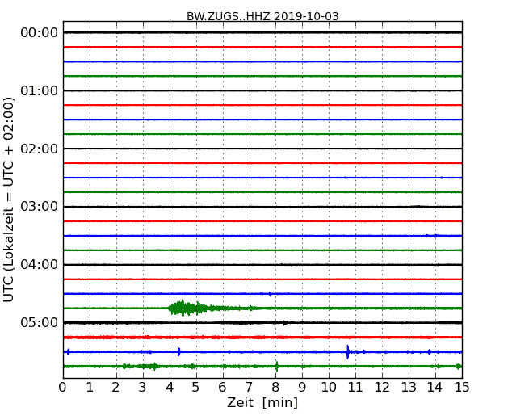Viewport: 525px width, 420px height.
Task: Click the green spike at minute 8 on the last trace
Action: 277,366
